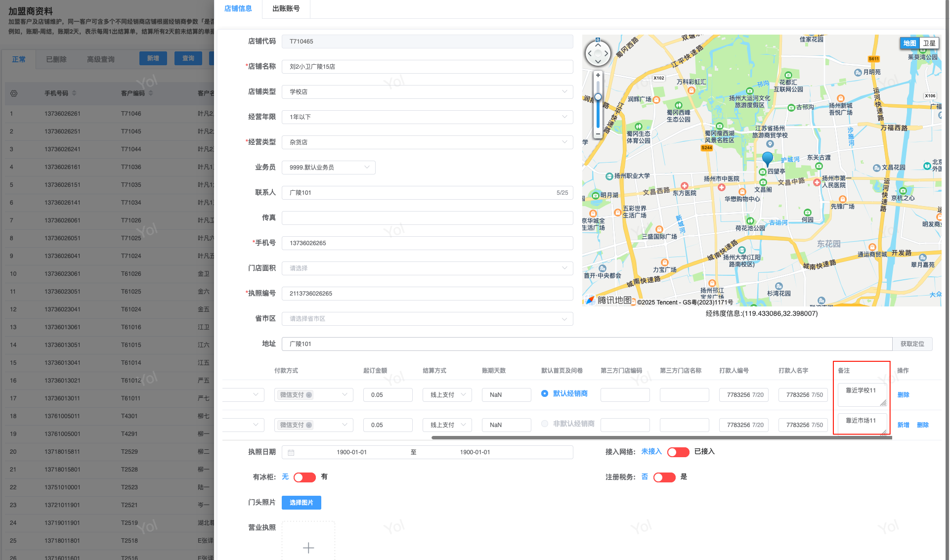950x560 pixels.
Task: Switch to the 出账账号 tab
Action: click(x=286, y=8)
